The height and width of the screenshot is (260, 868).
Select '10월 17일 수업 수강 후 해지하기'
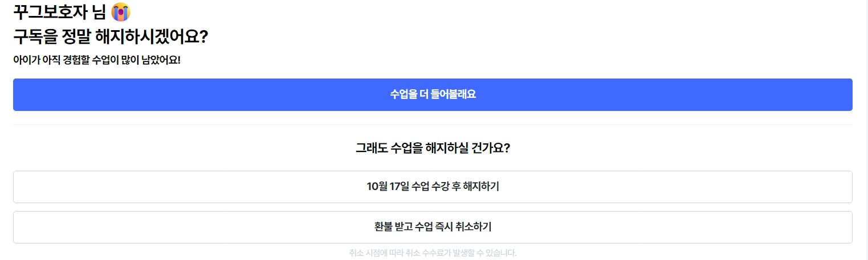coord(433,187)
